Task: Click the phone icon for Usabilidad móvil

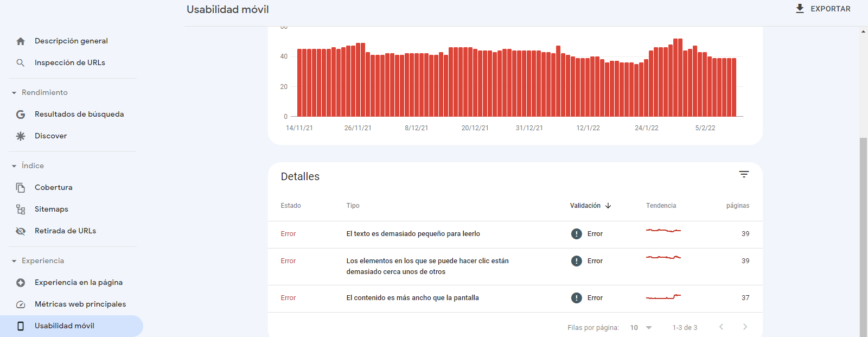Action: 21,326
